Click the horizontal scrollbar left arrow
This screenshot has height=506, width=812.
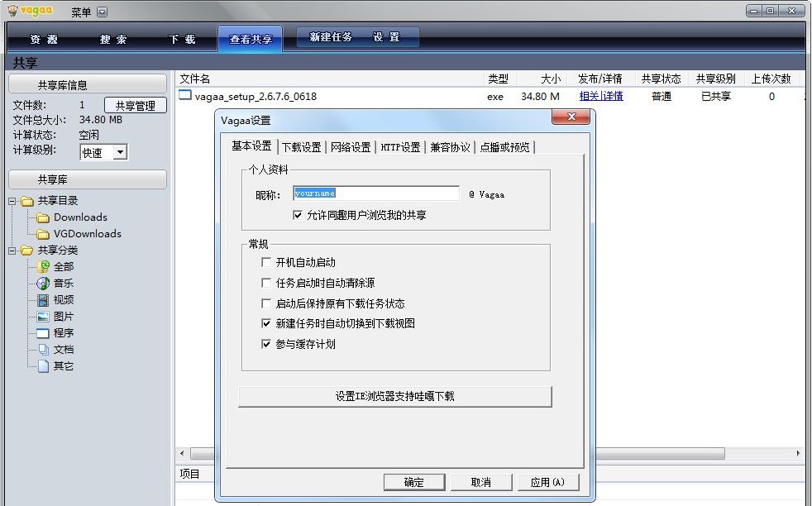(182, 453)
